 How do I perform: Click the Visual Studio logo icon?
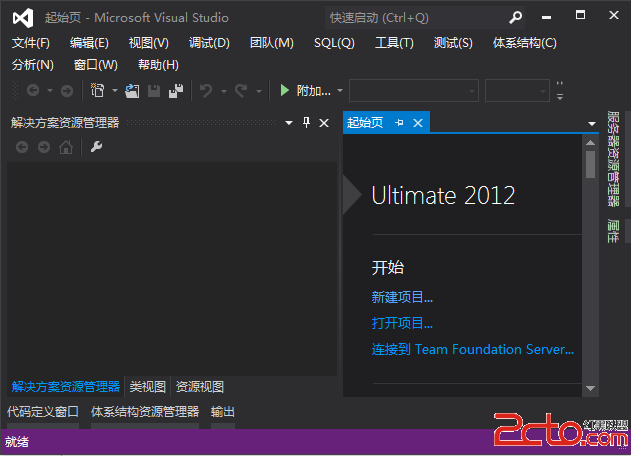pyautogui.click(x=23, y=18)
